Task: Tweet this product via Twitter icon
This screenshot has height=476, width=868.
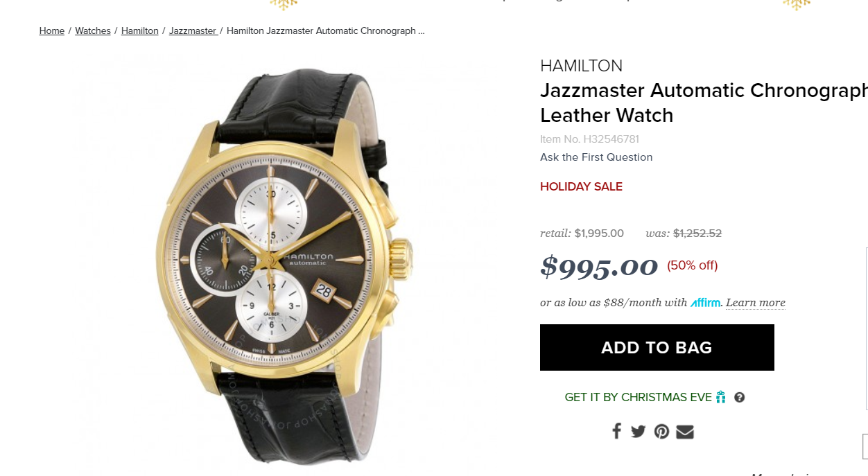Action: point(639,432)
